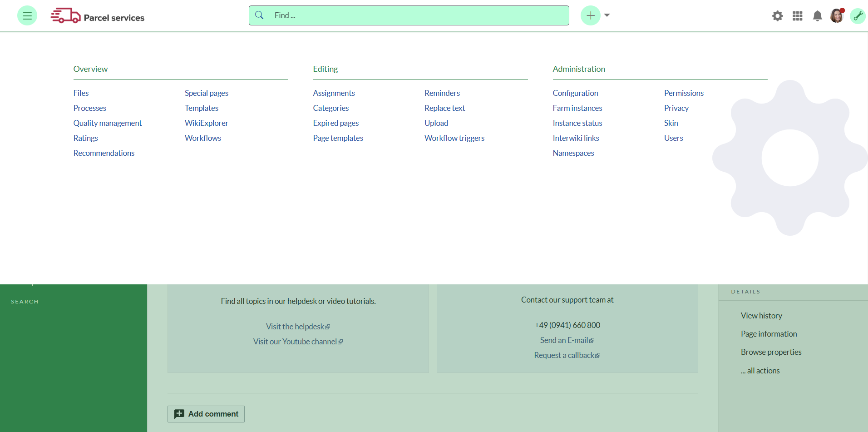The image size is (868, 432).
Task: Click the plus create new page button
Action: 590,16
